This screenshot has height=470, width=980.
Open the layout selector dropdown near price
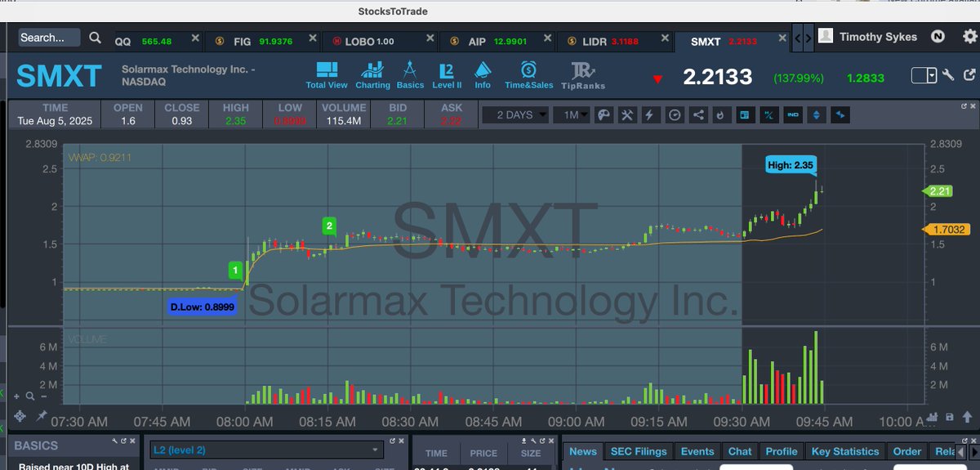[x=924, y=76]
